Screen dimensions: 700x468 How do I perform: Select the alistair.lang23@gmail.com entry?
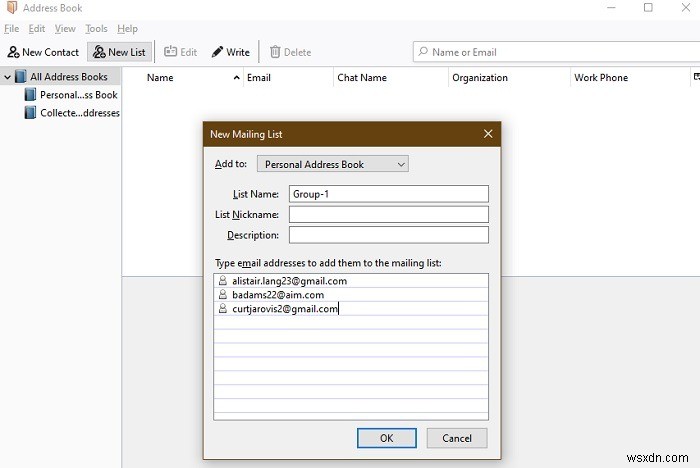click(351, 281)
